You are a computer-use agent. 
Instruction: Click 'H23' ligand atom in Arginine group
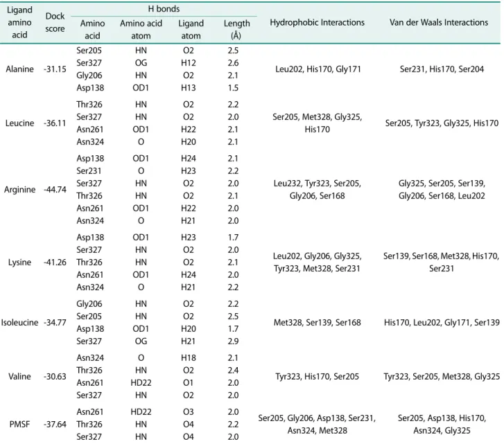189,171
